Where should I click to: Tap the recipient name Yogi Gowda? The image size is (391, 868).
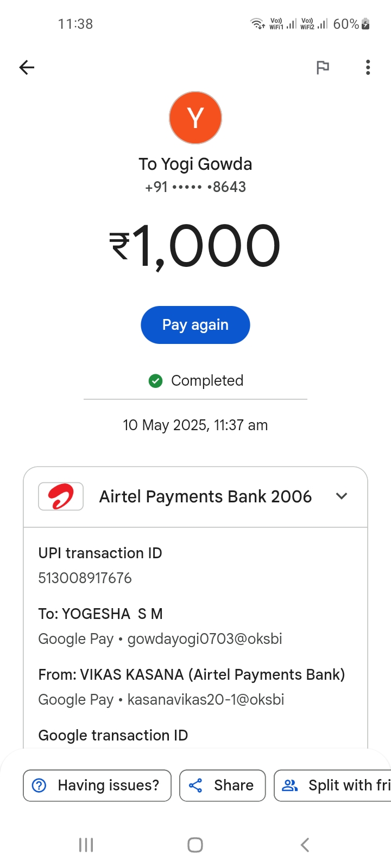pyautogui.click(x=195, y=164)
